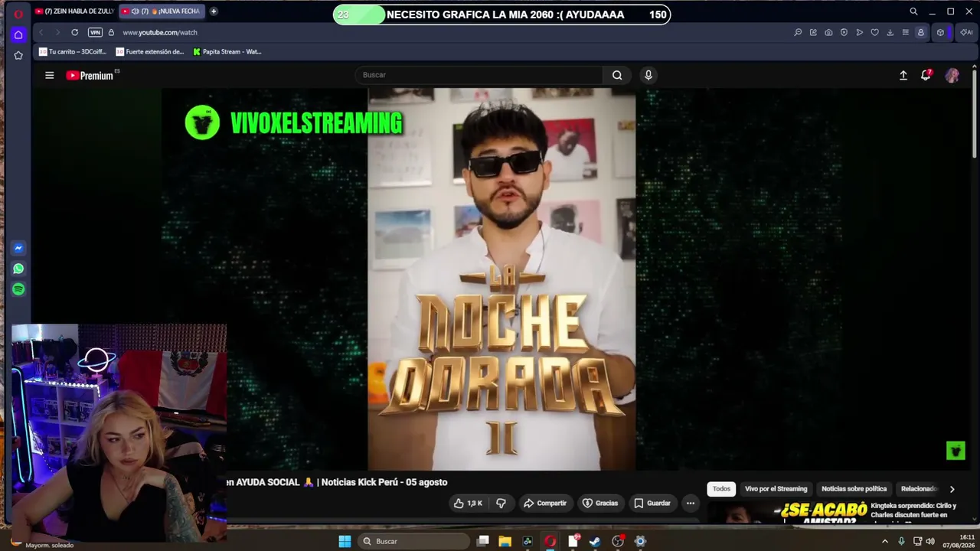Select Vivo por el Streaming chip
The image size is (980, 551).
(776, 489)
